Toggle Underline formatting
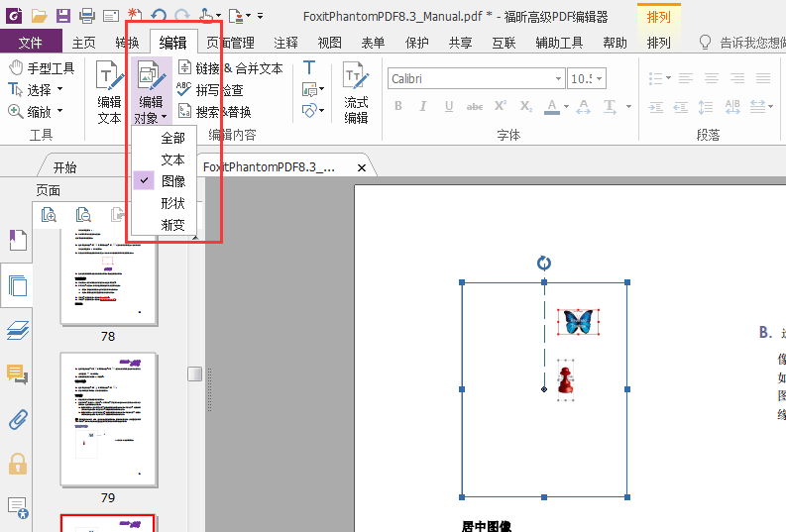Screen dimensions: 786x532 point(449,106)
